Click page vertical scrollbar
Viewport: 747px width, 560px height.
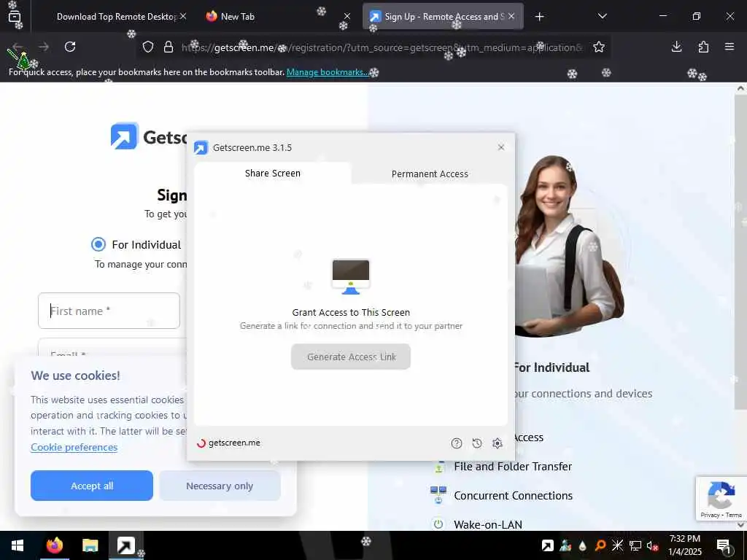(x=741, y=252)
